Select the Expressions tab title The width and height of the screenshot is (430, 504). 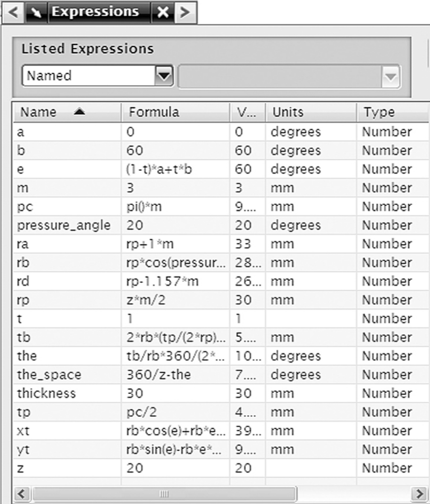[x=95, y=12]
